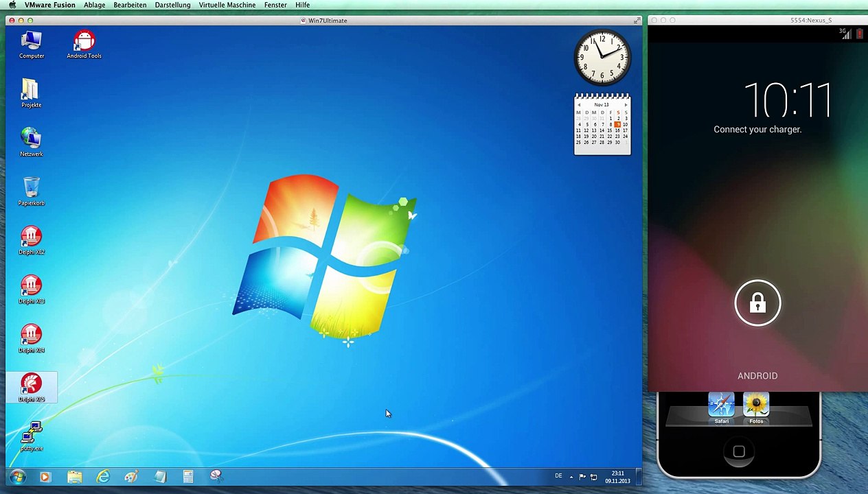Open the Paint icon in the taskbar
The image size is (868, 494).
[131, 477]
